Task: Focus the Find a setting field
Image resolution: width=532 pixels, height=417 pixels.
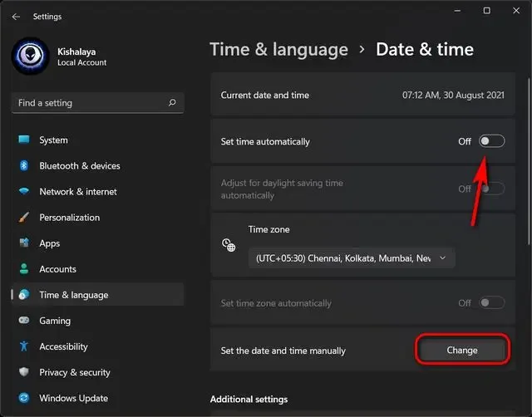Action: click(98, 102)
